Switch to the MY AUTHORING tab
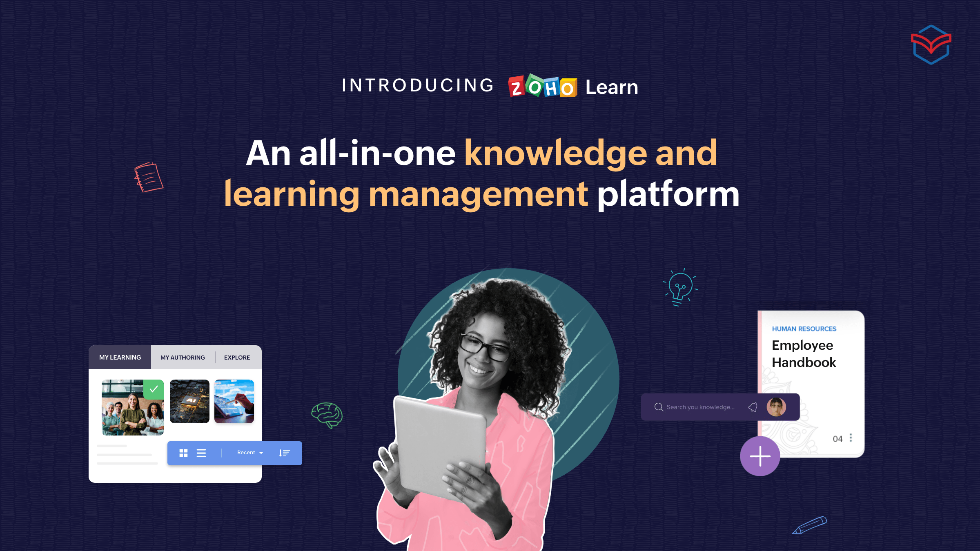 point(183,357)
